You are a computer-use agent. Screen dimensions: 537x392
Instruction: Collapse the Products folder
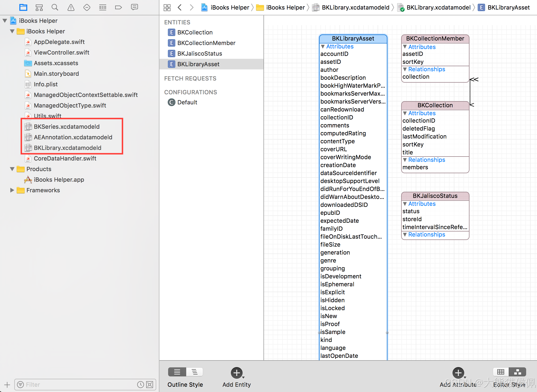pos(12,169)
